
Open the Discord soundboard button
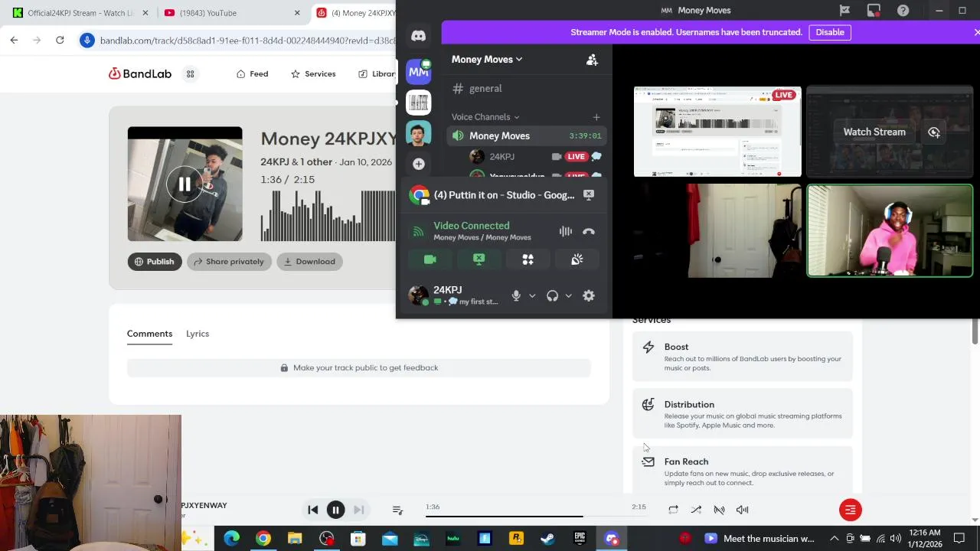point(577,259)
